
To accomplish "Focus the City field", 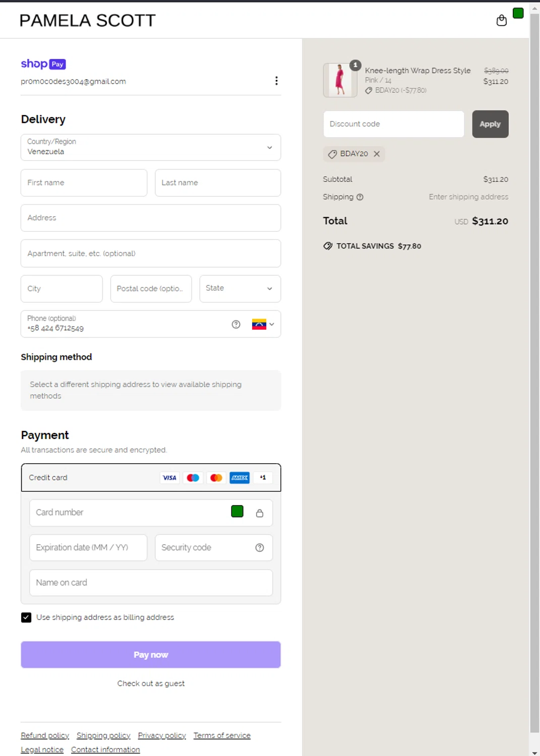I will (x=62, y=289).
